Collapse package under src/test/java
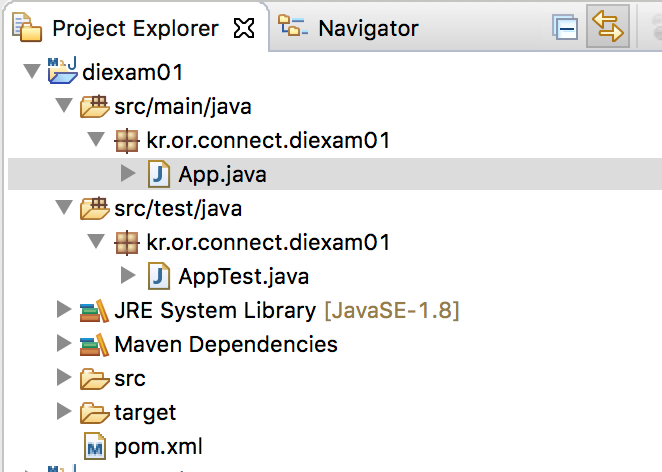 pyautogui.click(x=96, y=241)
